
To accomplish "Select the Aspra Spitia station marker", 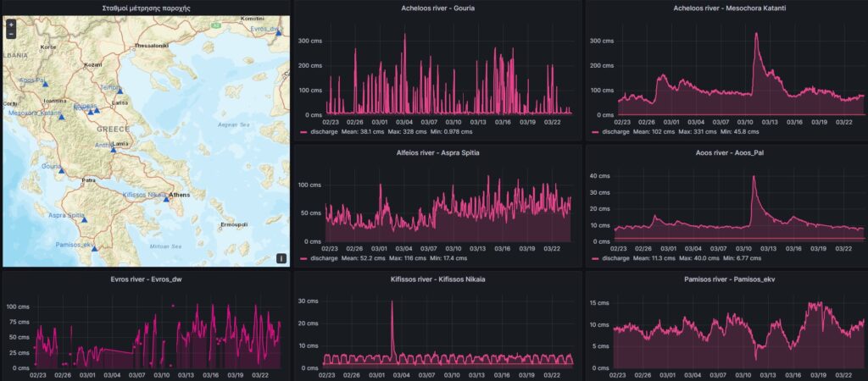I will coord(84,220).
